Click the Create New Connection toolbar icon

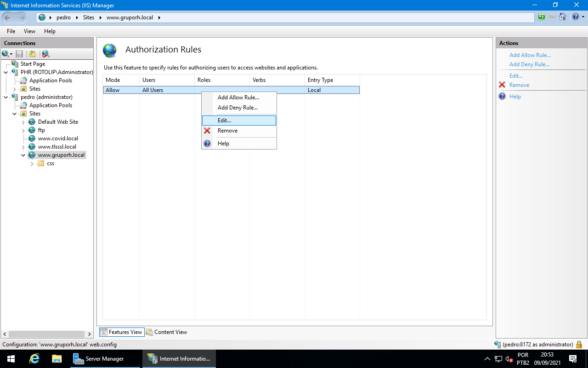(5, 54)
